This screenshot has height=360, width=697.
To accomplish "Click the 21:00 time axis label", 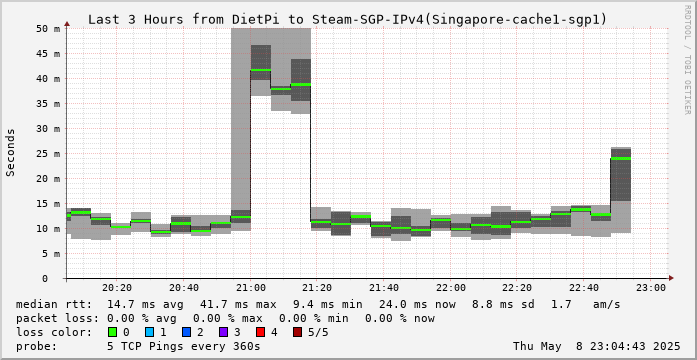I will pos(251,288).
